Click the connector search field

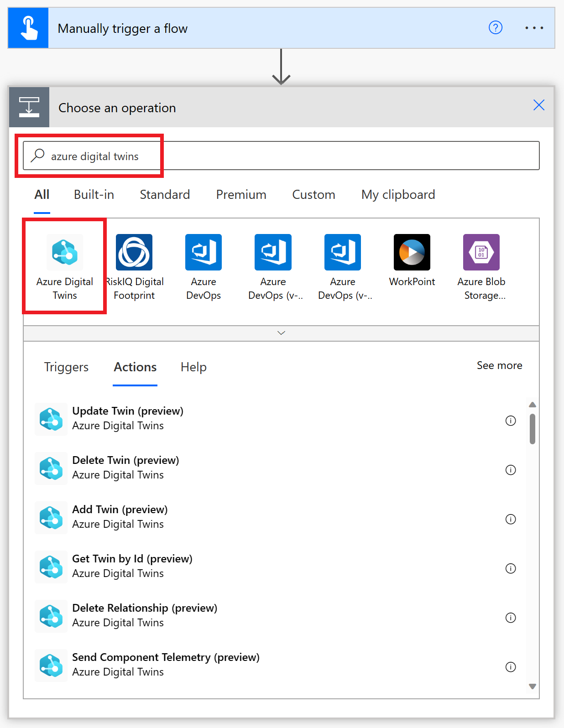click(281, 156)
